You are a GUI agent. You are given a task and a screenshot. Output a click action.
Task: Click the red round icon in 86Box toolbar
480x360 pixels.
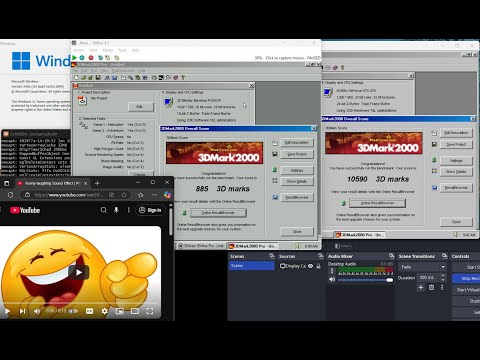pyautogui.click(x=91, y=58)
